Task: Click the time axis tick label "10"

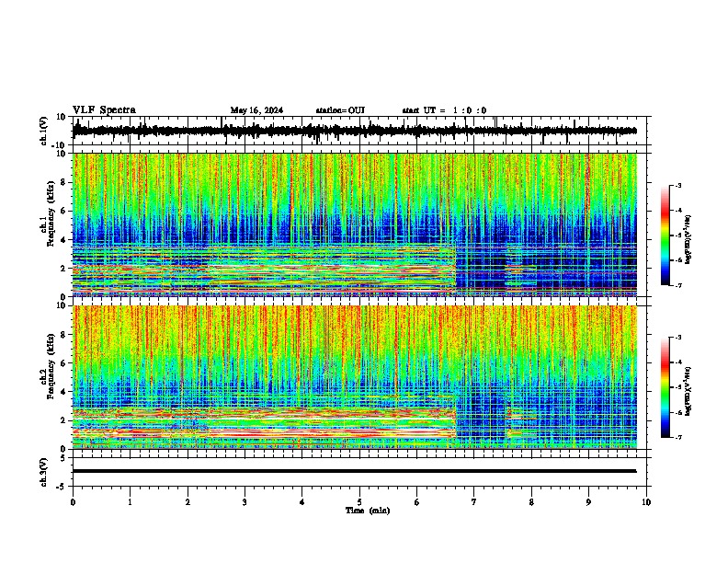Action: 646,502
